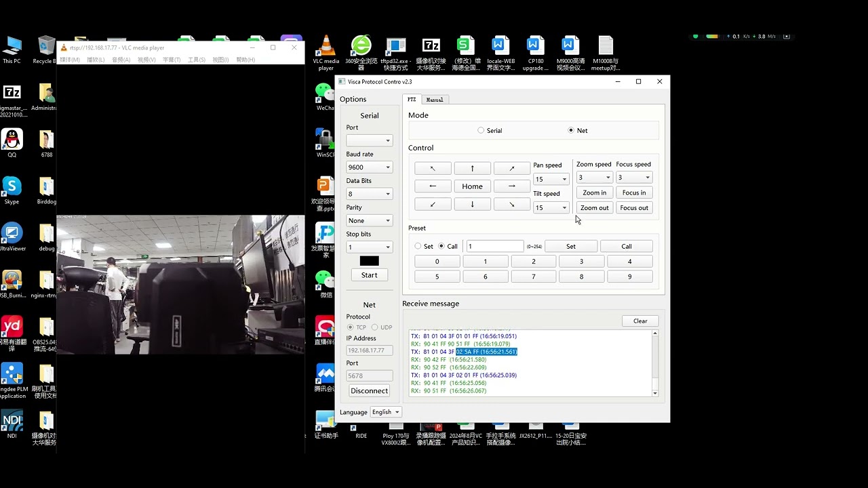868x488 pixels.
Task: Open Zoom speed dropdown
Action: pyautogui.click(x=594, y=178)
